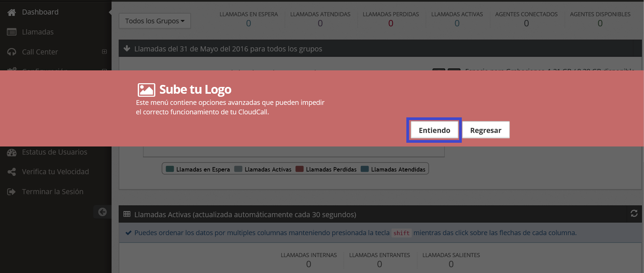Viewport: 644px width, 273px height.
Task: Open Estatus de Usuarios
Action: tap(54, 152)
